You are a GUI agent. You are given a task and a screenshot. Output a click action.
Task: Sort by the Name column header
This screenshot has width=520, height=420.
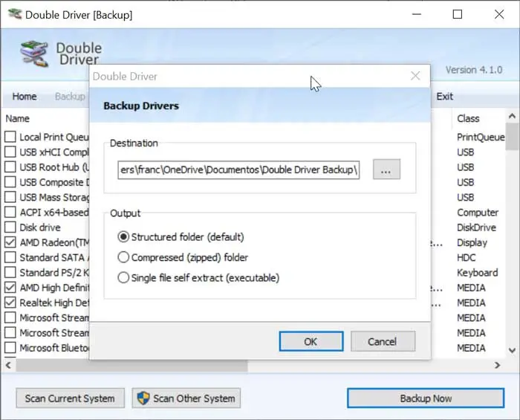(x=18, y=118)
